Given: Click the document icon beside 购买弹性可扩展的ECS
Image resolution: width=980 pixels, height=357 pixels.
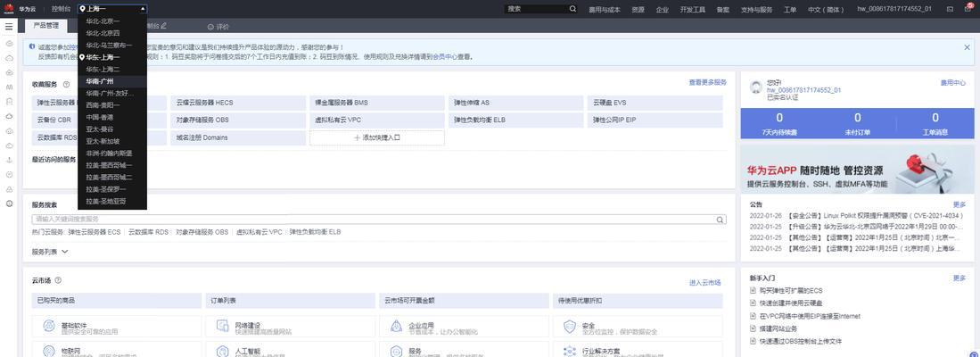Looking at the screenshot, I should pos(754,291).
